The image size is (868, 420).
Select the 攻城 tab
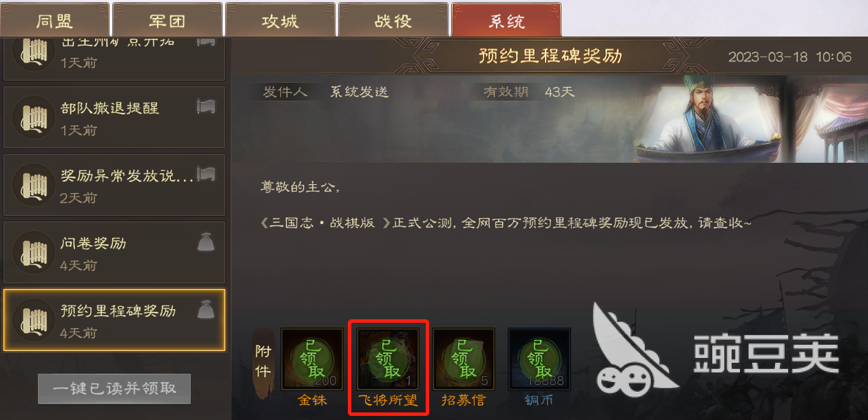click(x=280, y=20)
